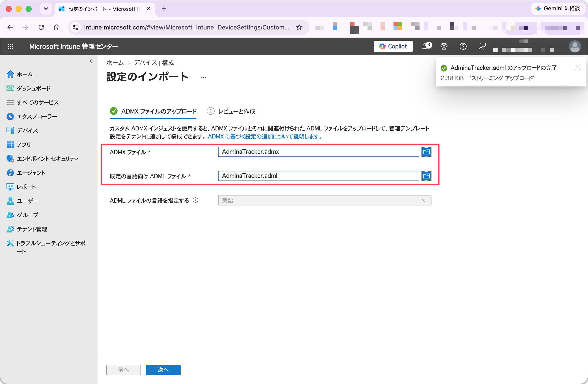Select the レビューと作成 step tab
Viewport: 588px width, 384px height.
click(231, 111)
